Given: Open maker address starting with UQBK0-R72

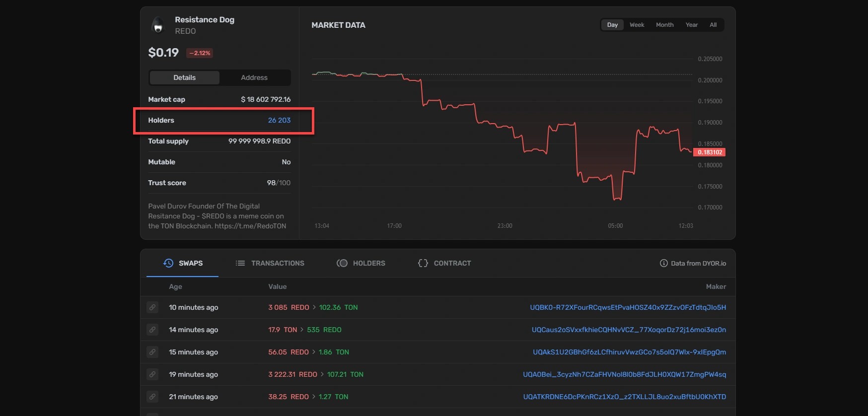Looking at the screenshot, I should [x=628, y=307].
